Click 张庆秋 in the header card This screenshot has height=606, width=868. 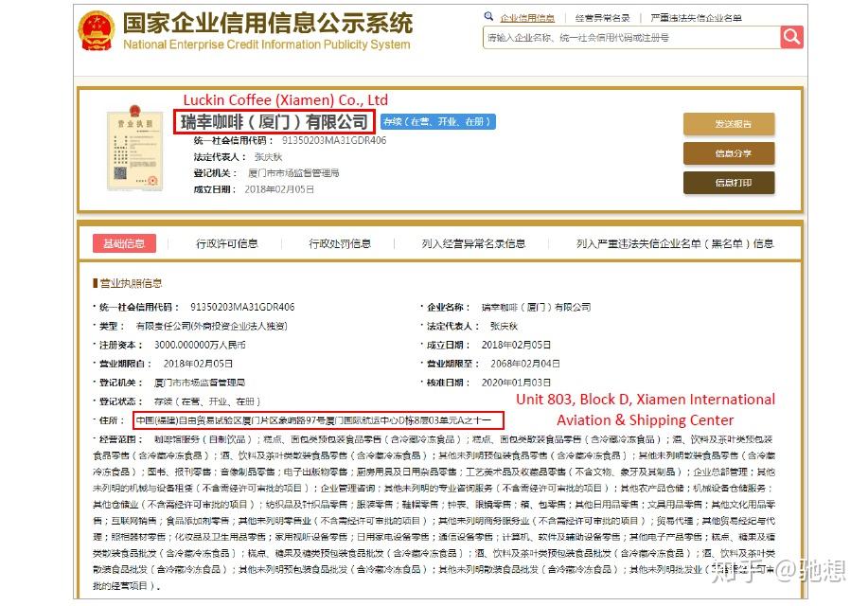click(268, 157)
